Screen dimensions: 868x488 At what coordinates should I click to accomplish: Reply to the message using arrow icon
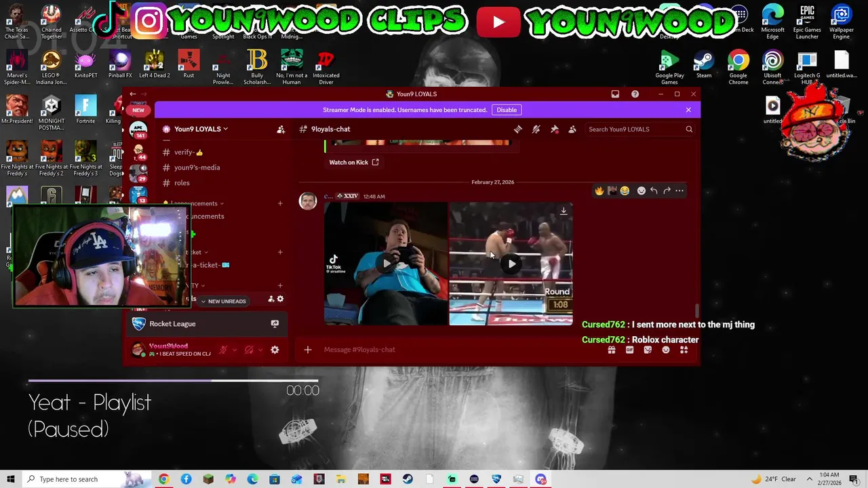click(654, 190)
